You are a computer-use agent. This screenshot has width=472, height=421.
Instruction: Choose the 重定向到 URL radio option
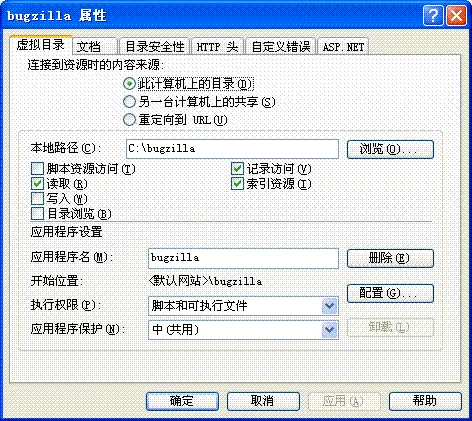point(129,120)
